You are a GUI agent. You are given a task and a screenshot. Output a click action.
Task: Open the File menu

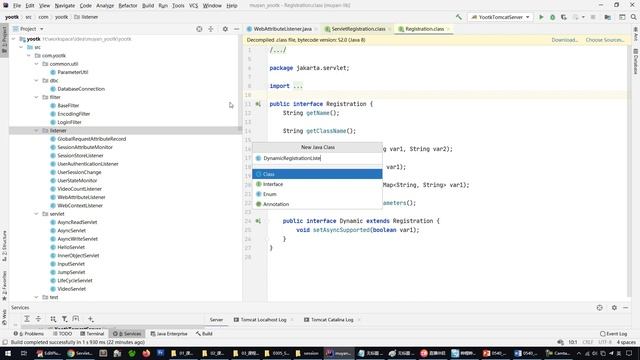pos(17,6)
